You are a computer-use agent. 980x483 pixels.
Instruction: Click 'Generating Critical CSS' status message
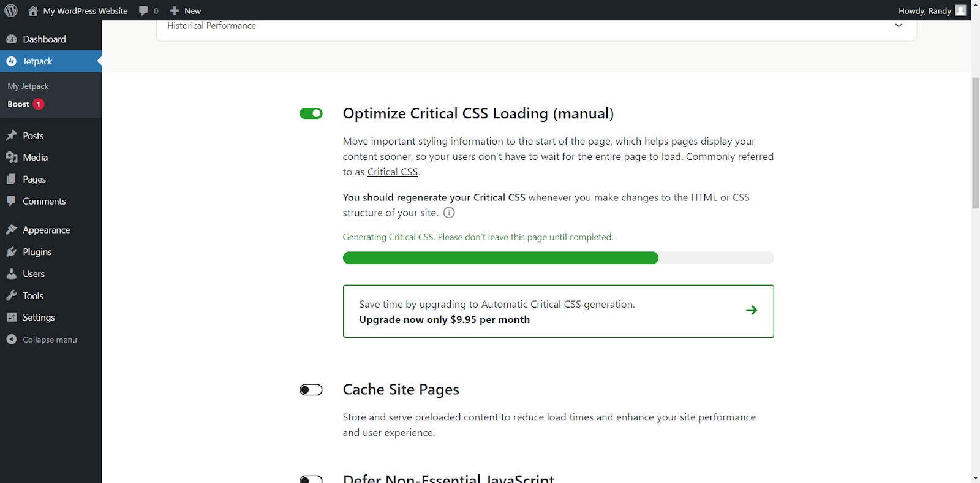coord(478,237)
